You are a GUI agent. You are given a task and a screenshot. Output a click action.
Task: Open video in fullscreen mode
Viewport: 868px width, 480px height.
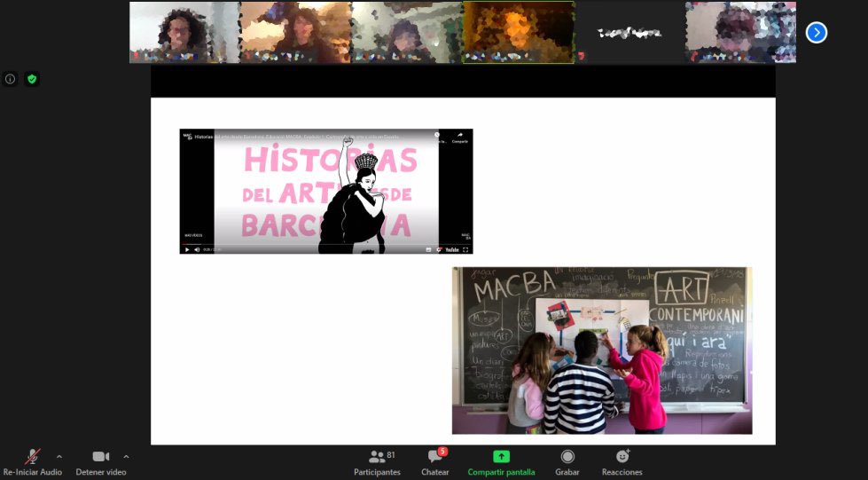pyautogui.click(x=465, y=249)
